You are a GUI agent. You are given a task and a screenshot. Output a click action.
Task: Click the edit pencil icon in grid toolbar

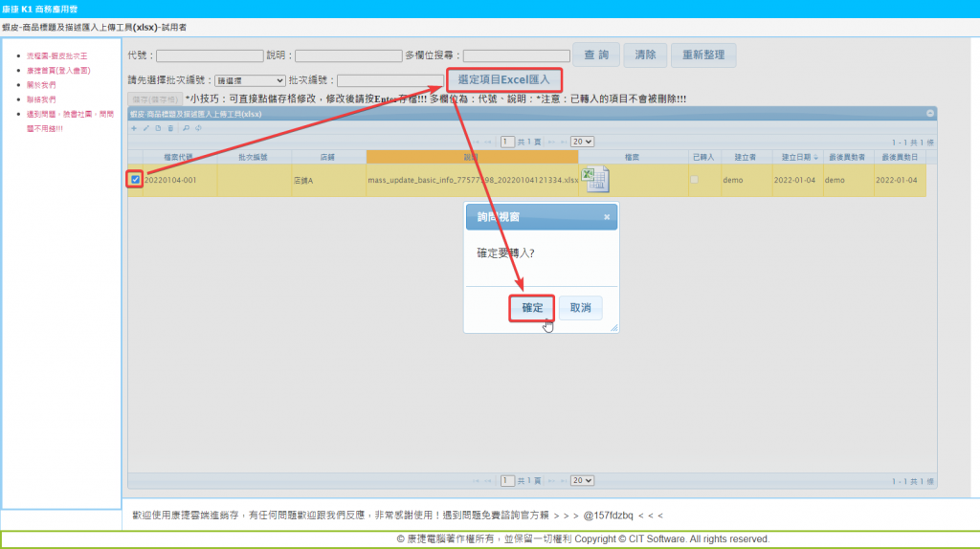click(146, 128)
